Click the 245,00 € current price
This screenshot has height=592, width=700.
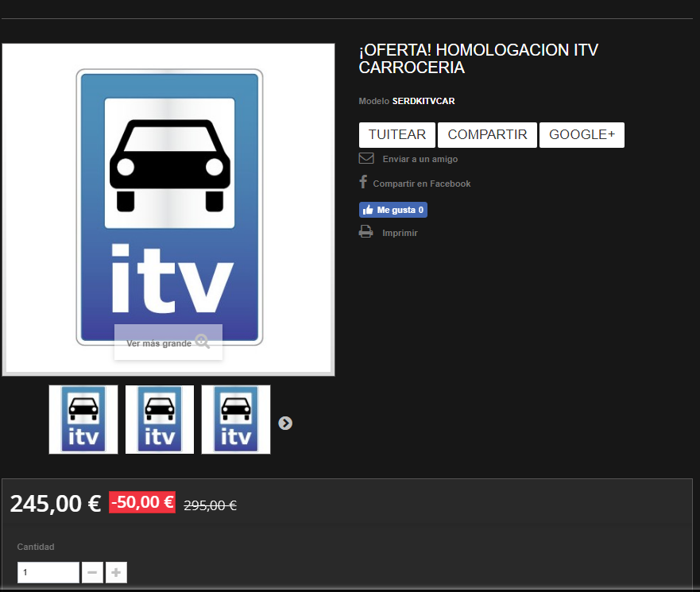tap(56, 504)
